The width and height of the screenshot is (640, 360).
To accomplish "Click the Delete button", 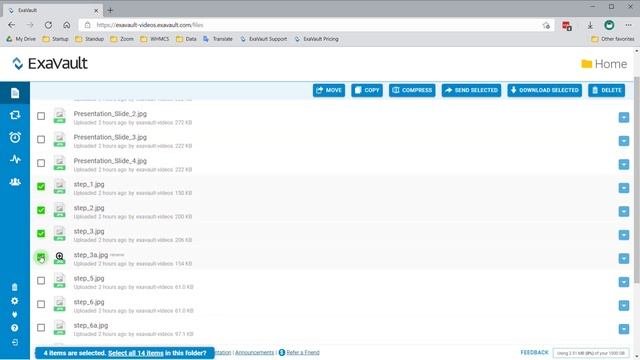I will (607, 90).
